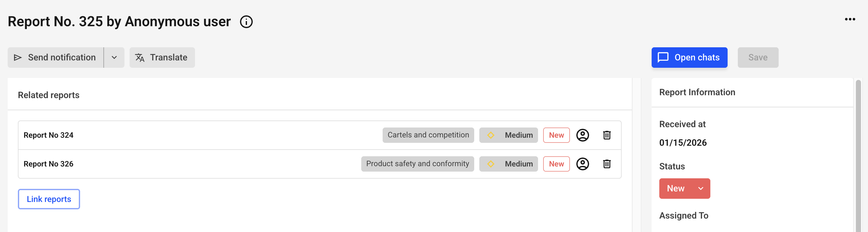Delete linked Report No 324

coord(607,135)
